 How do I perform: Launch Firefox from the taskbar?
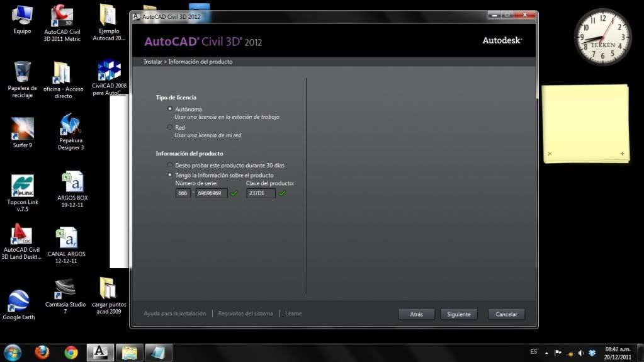(x=42, y=353)
